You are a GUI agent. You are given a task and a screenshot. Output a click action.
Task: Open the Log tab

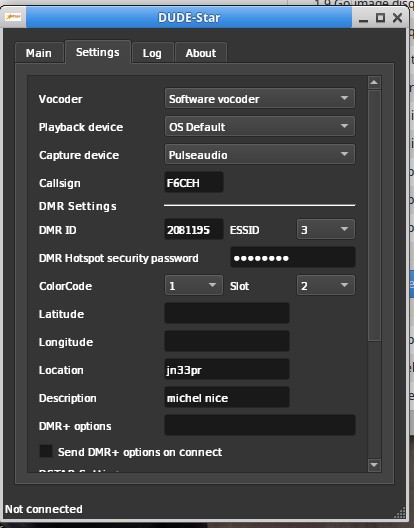coord(152,53)
